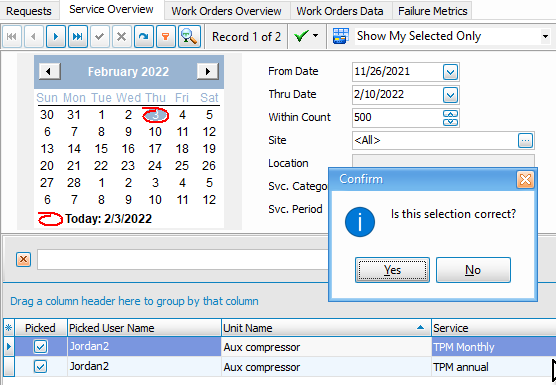
Task: Sort by Unit Name column header
Action: pos(326,328)
